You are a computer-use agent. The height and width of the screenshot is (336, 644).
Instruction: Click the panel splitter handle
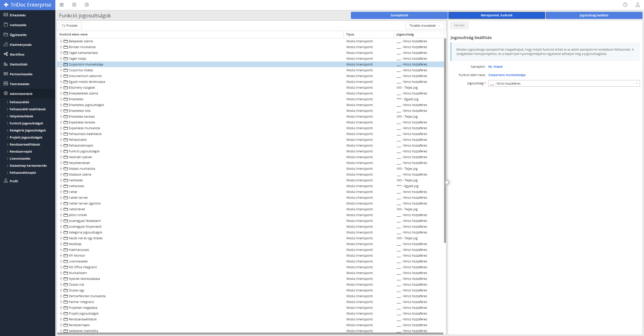pyautogui.click(x=447, y=182)
